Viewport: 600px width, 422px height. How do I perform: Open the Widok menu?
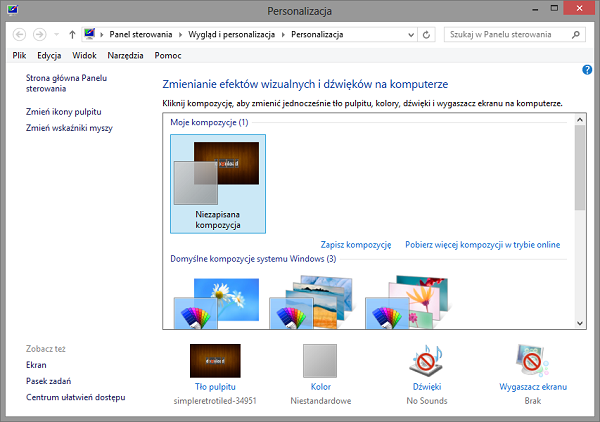(x=84, y=55)
